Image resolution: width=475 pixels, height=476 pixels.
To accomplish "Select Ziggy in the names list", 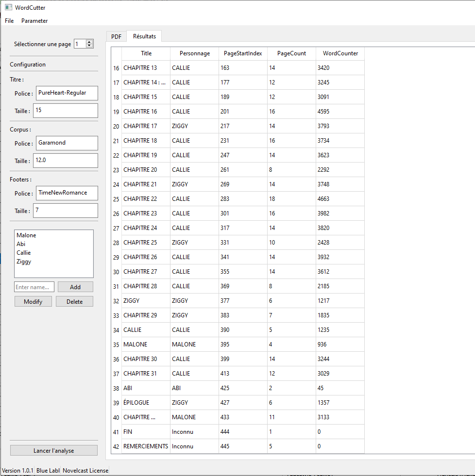I will coord(24,262).
